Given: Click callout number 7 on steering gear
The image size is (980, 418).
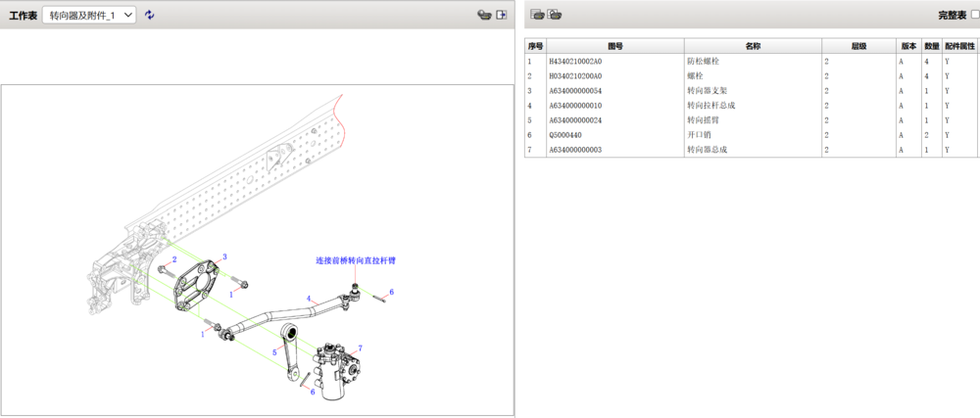Looking at the screenshot, I should tap(361, 348).
